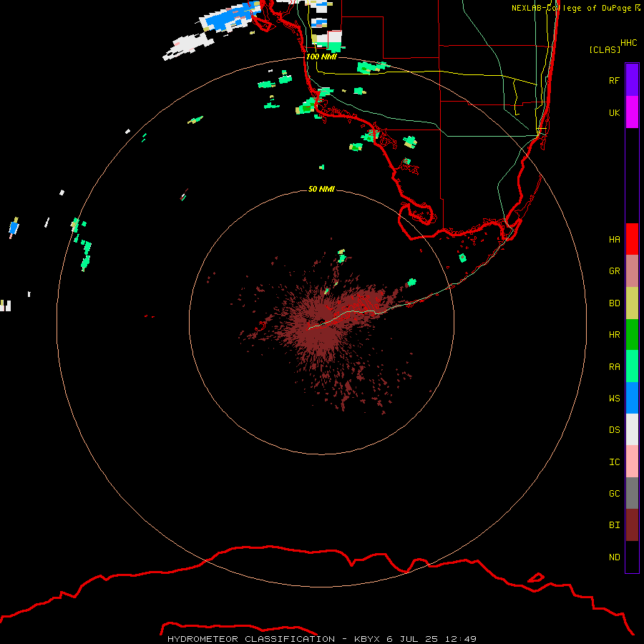The width and height of the screenshot is (644, 644).
Task: Click the 'DS' legend label
Action: pyautogui.click(x=614, y=430)
